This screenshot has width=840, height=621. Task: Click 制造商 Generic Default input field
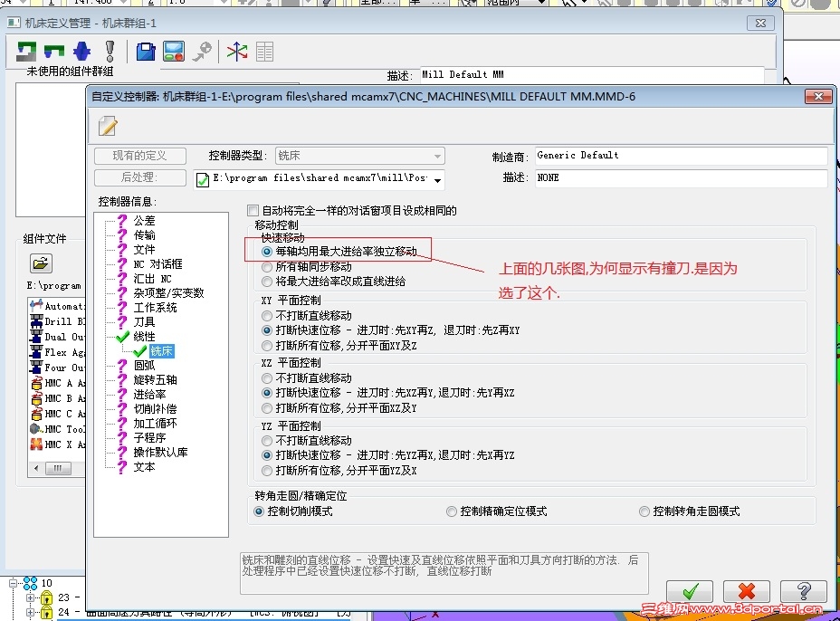pos(681,156)
